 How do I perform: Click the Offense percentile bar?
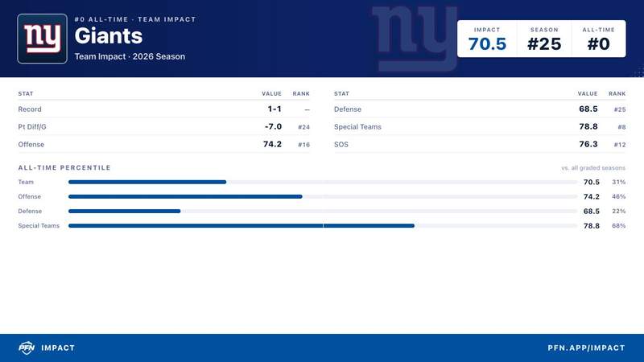coord(323,196)
